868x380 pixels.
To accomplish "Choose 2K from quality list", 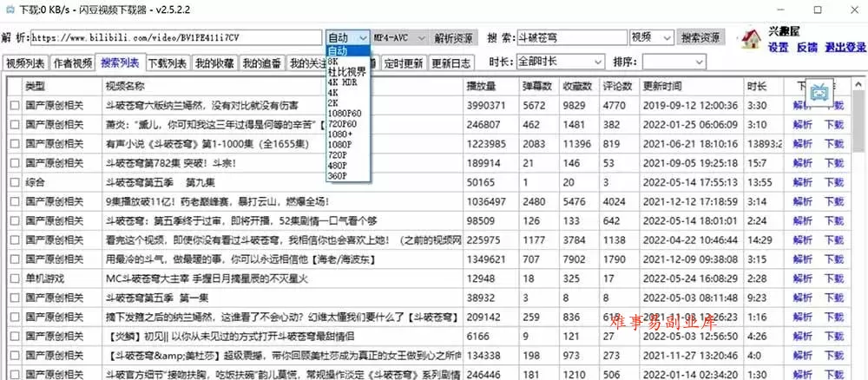I will (348, 103).
